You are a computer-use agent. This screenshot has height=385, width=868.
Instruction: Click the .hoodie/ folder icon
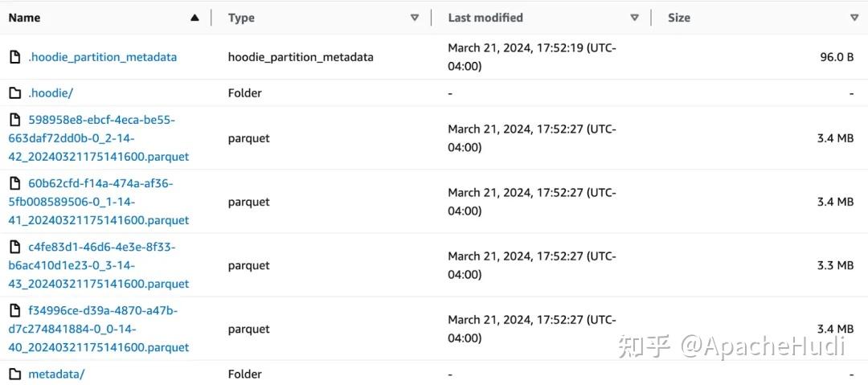(x=14, y=93)
